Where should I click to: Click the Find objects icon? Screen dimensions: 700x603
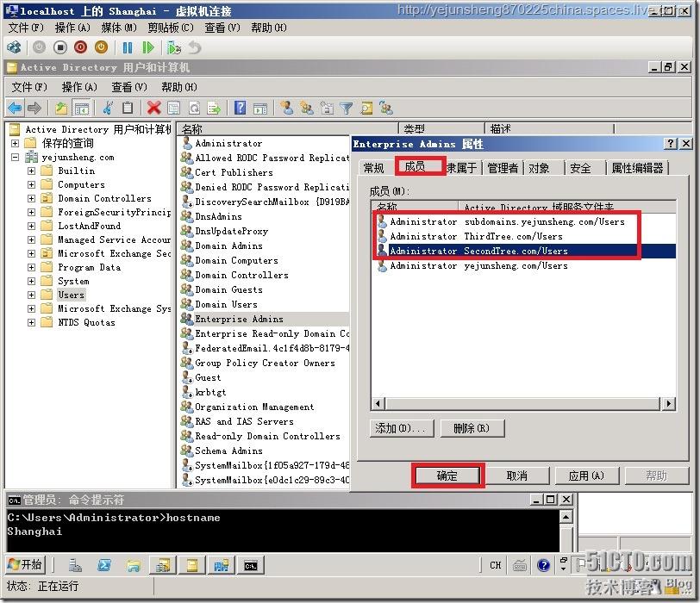pyautogui.click(x=366, y=108)
